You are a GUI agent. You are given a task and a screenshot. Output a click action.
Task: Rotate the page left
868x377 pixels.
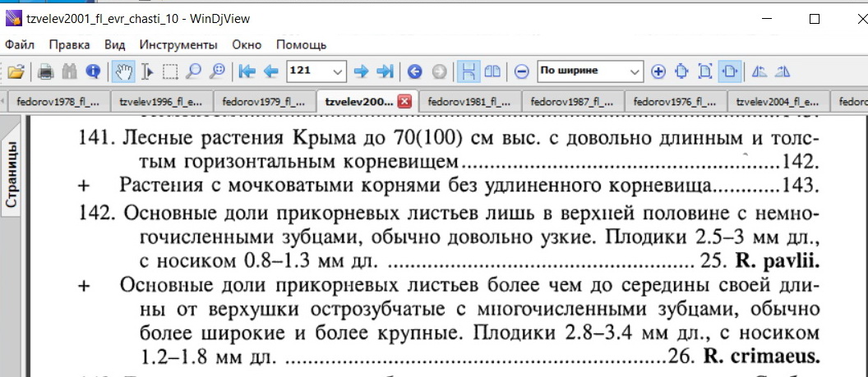click(759, 71)
